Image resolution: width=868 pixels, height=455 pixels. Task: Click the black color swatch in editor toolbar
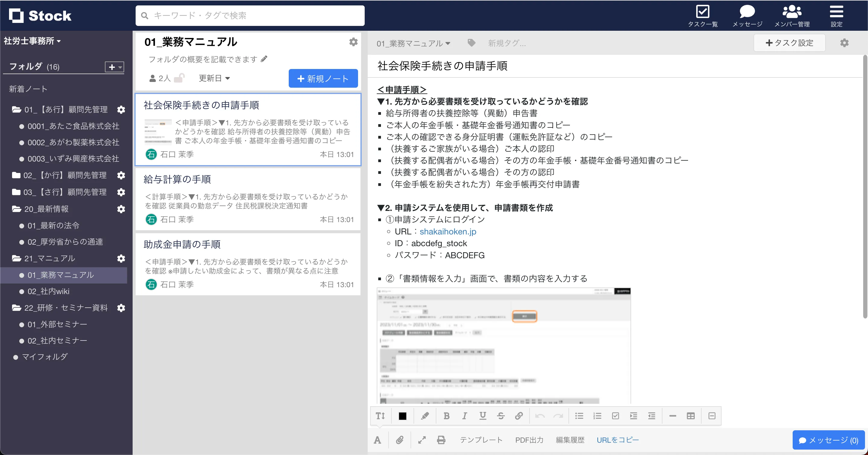pyautogui.click(x=402, y=416)
